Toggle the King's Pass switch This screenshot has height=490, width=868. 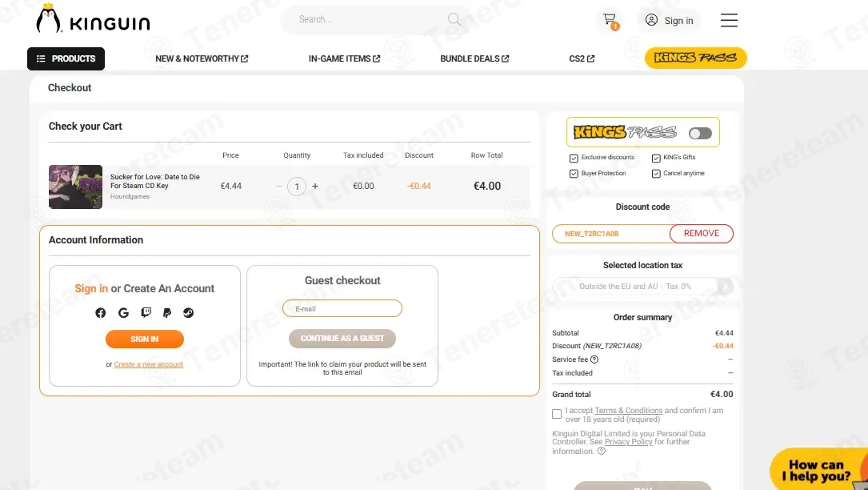[x=700, y=133]
